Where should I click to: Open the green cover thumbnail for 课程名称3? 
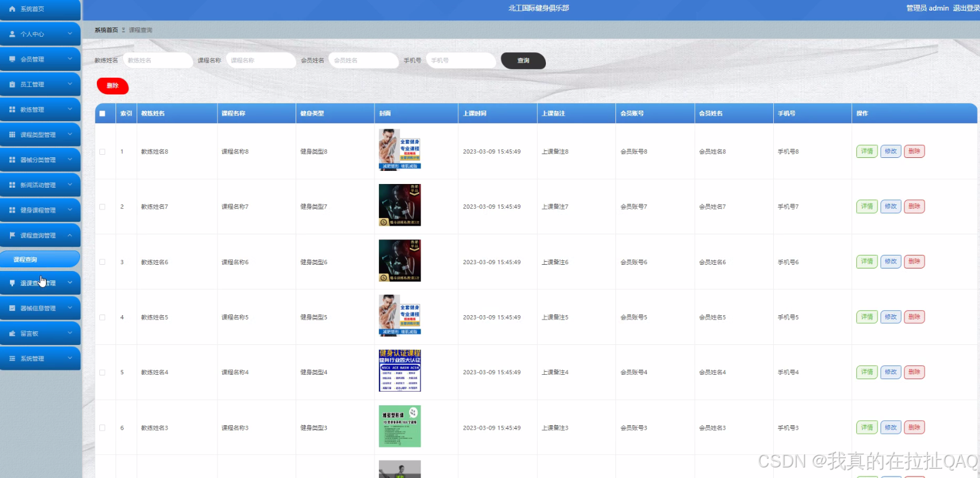pos(400,426)
